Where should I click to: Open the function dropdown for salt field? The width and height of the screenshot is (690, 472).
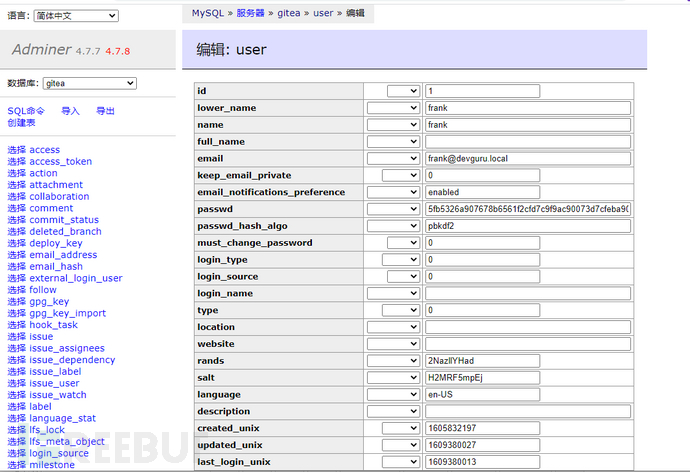393,378
